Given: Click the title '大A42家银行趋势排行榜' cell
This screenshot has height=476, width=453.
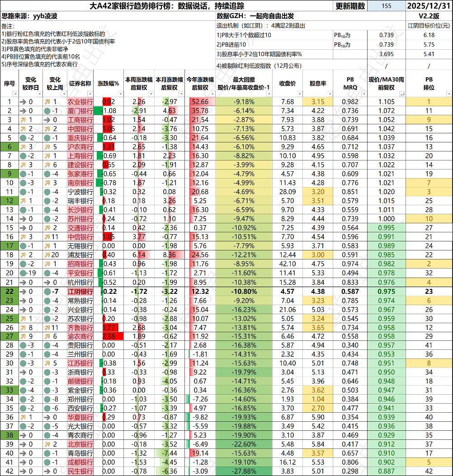Looking at the screenshot, I should (x=167, y=6).
